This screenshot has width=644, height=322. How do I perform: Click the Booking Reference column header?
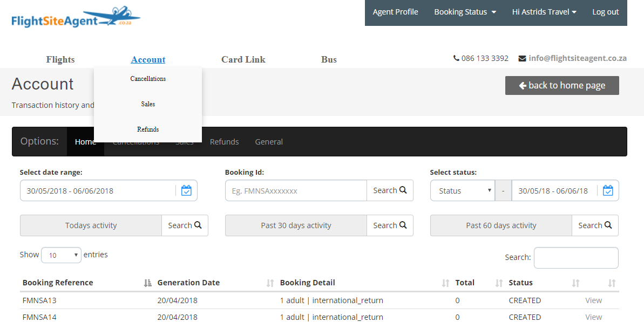click(x=58, y=283)
